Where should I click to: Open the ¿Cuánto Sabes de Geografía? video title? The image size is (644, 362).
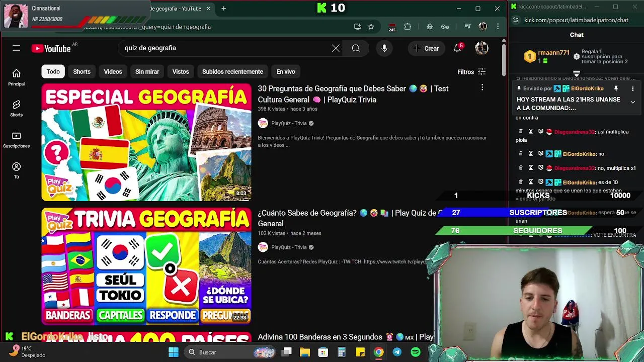click(x=350, y=218)
